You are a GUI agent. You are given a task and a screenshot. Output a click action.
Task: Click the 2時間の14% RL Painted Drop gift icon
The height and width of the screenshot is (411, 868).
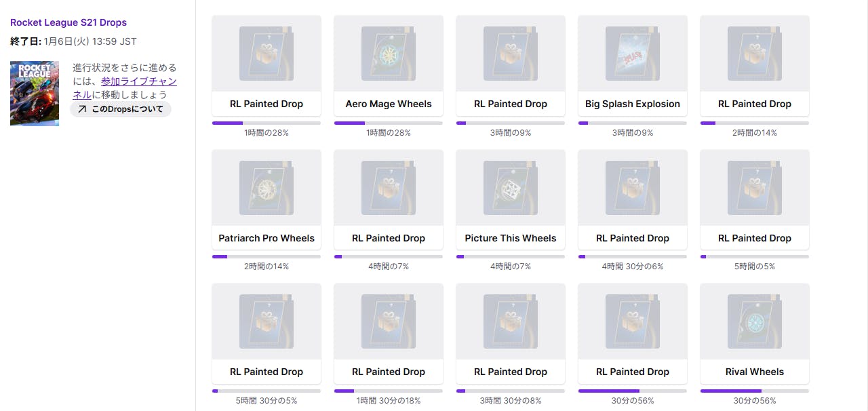pos(755,54)
